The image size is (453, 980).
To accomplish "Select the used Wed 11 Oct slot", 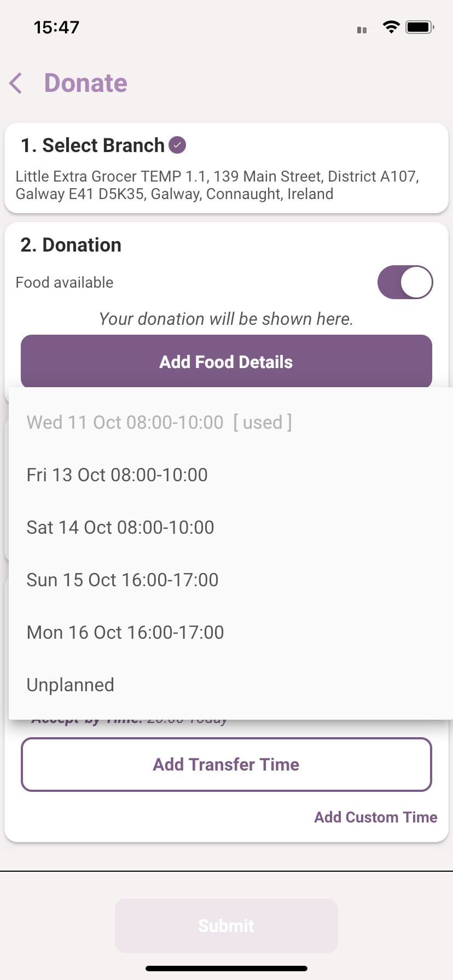I will point(159,422).
